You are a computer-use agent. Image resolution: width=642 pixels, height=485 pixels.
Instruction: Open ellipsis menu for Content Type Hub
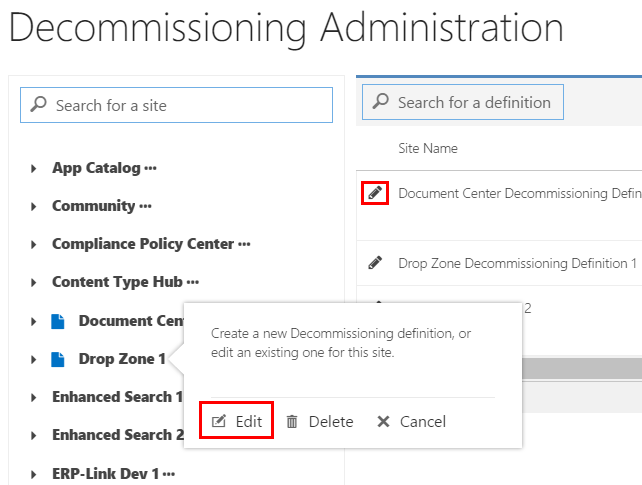193,282
